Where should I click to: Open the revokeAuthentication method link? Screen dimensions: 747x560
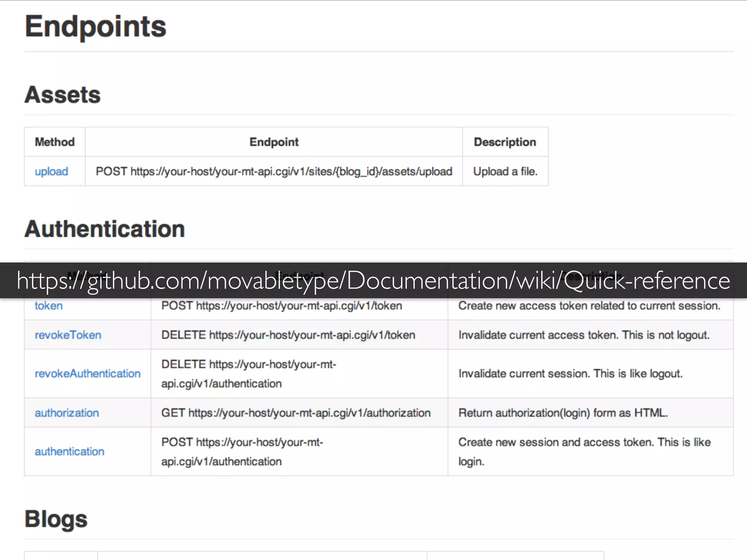tap(88, 373)
